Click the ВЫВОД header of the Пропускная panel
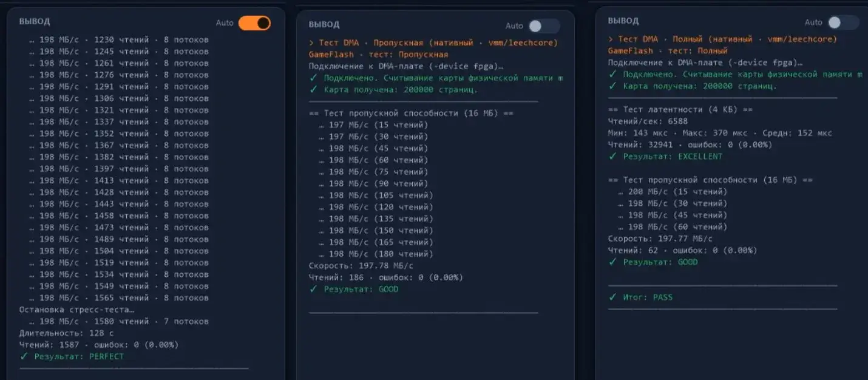The width and height of the screenshot is (868, 380). (324, 25)
